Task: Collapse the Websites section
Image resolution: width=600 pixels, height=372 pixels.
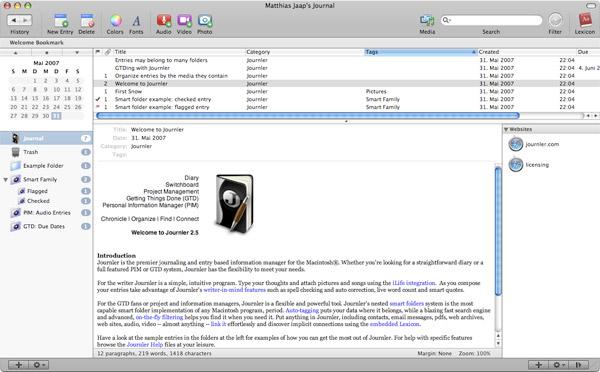Action: click(506, 129)
